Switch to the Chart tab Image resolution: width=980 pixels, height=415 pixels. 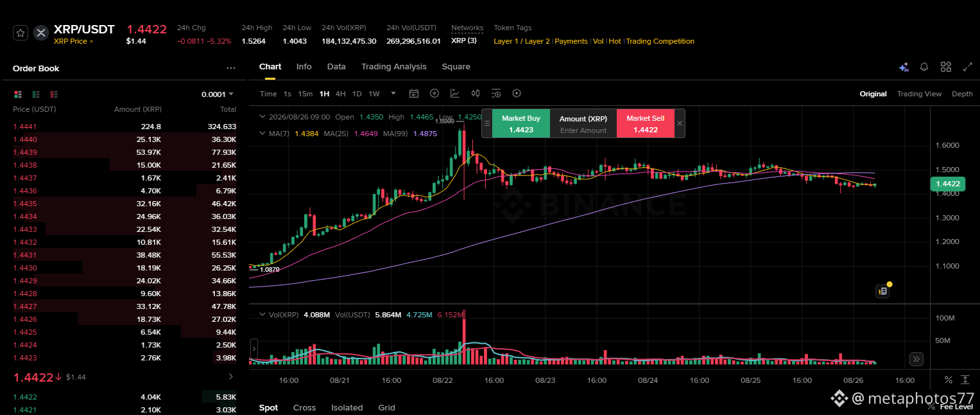(x=270, y=67)
